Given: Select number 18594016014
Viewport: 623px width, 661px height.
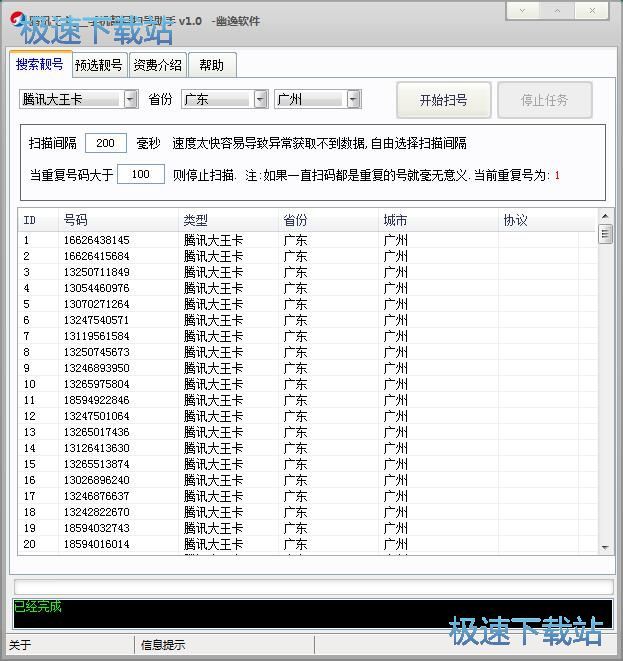Looking at the screenshot, I should click(x=97, y=544).
